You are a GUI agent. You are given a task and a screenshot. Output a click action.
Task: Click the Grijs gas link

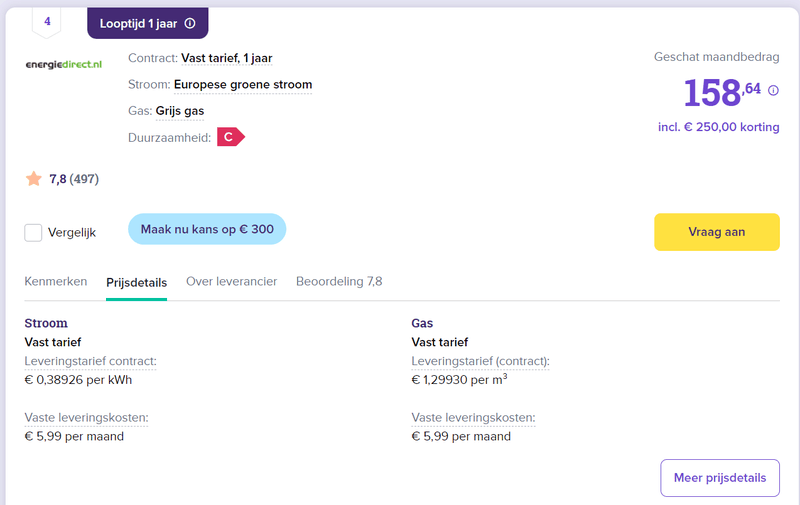click(x=180, y=111)
